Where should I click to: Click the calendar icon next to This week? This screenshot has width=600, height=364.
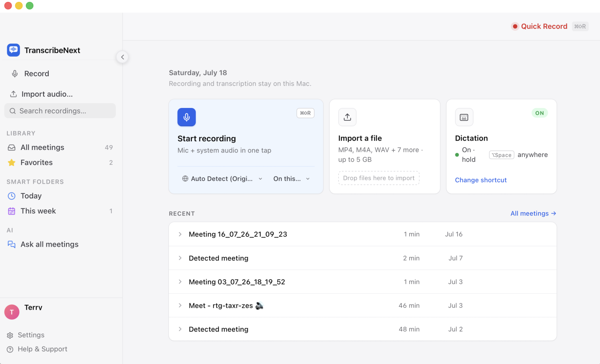12,211
